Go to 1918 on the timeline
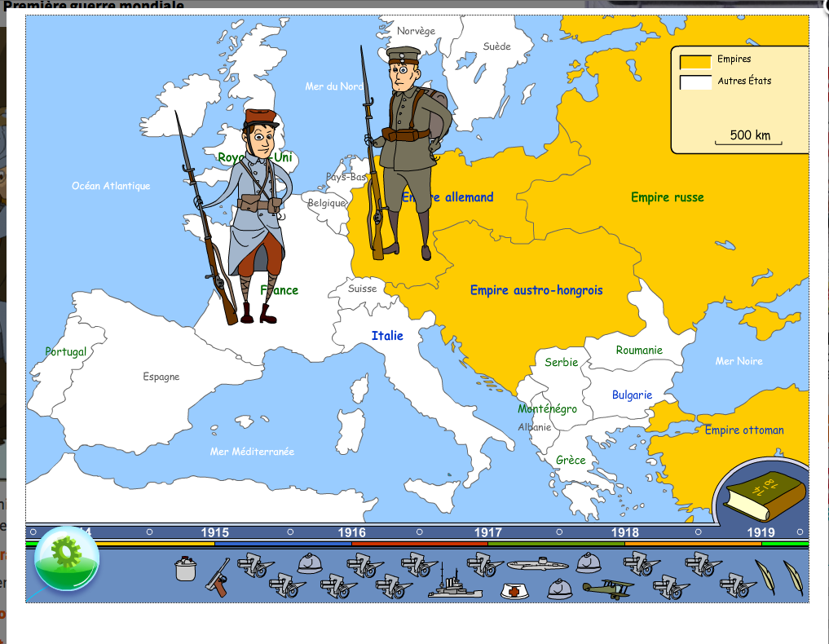 tap(625, 532)
